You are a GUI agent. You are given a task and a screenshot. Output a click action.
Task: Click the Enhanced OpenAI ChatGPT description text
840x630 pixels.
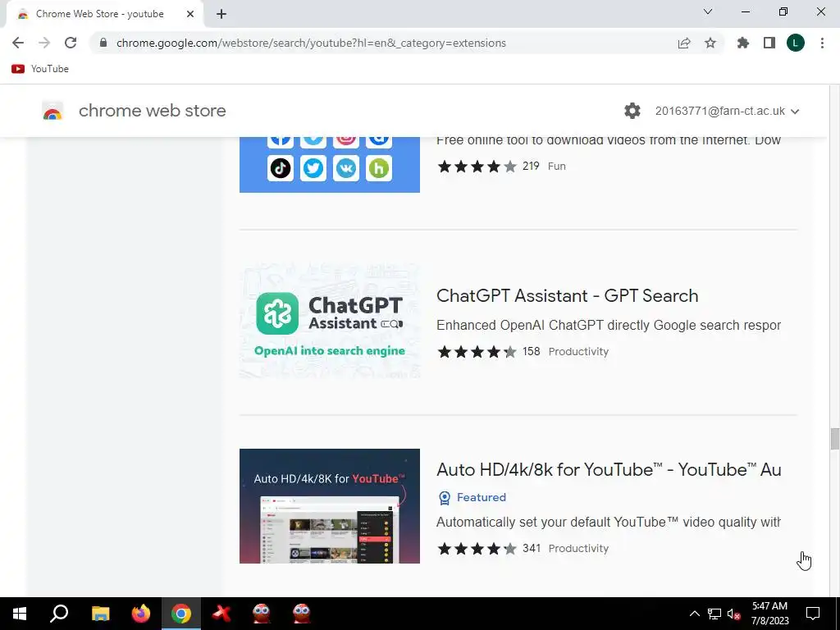click(609, 326)
